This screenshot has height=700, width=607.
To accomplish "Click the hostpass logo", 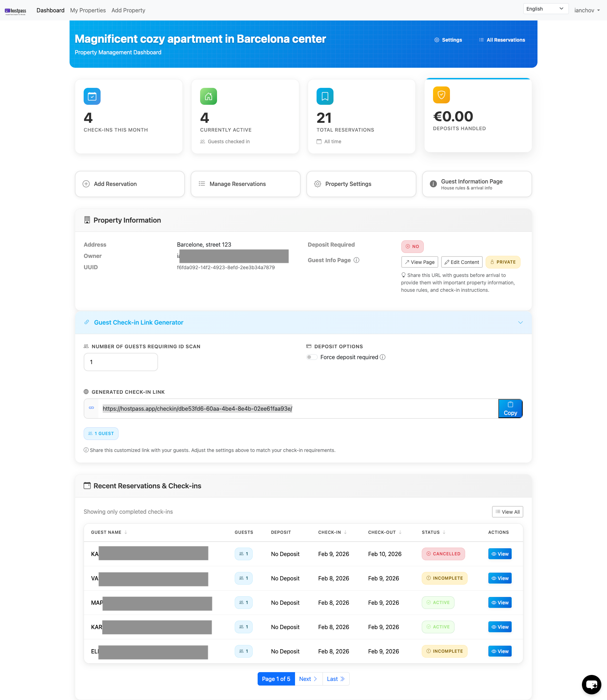I will point(16,11).
